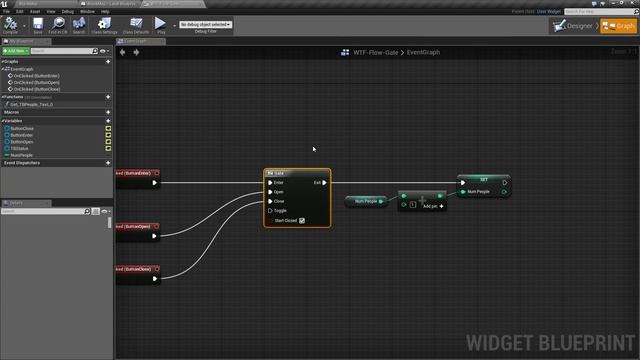The image size is (640, 360).
Task: Open the View menu
Action: 51,11
